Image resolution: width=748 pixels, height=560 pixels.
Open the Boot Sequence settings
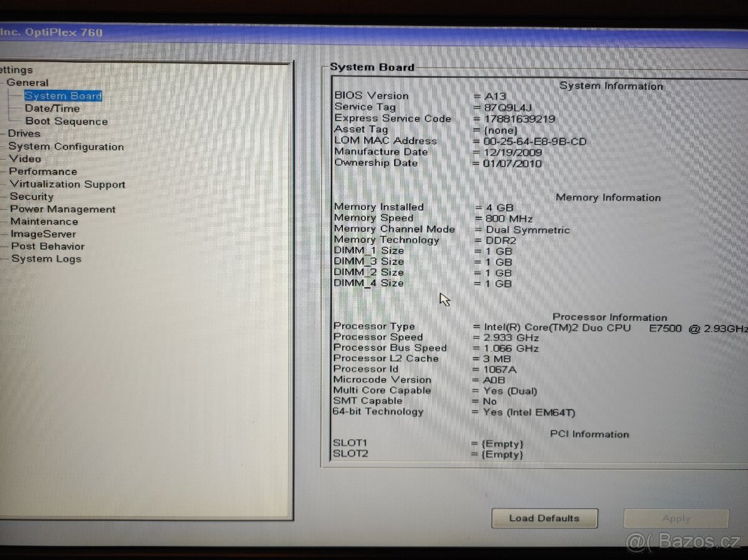point(65,120)
